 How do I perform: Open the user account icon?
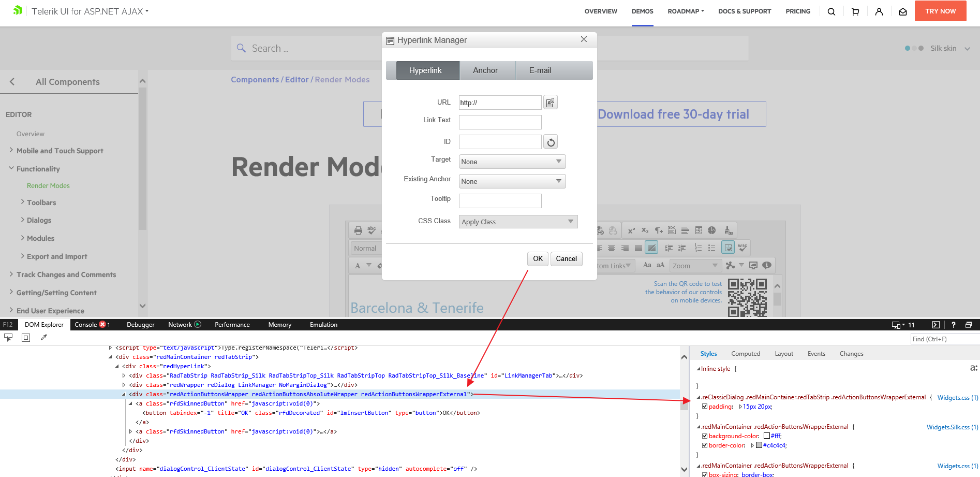(x=879, y=11)
